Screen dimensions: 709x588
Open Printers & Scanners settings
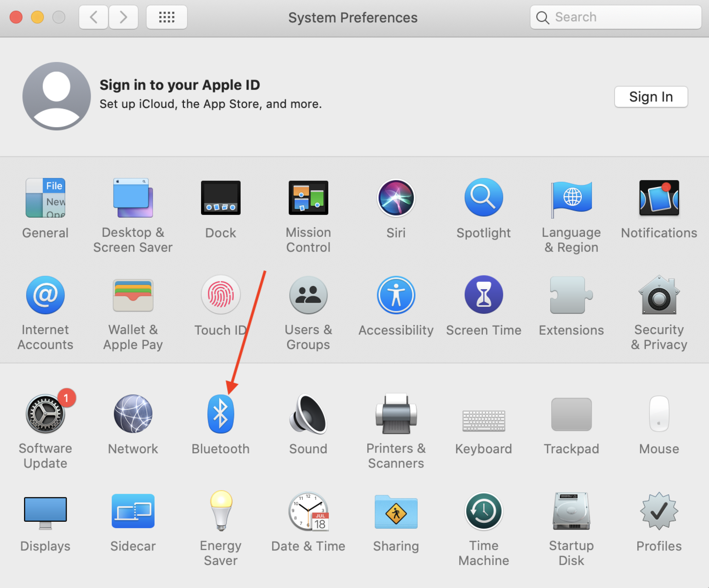point(396,415)
